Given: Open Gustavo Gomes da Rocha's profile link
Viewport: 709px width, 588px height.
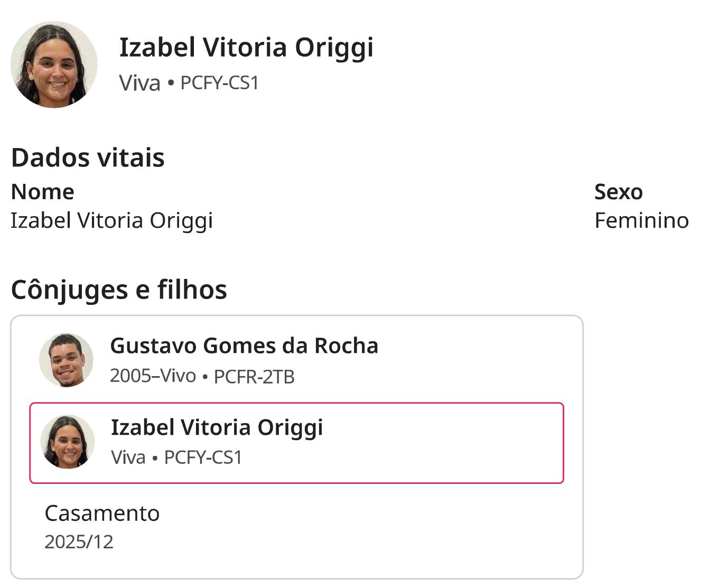Looking at the screenshot, I should pos(244,346).
